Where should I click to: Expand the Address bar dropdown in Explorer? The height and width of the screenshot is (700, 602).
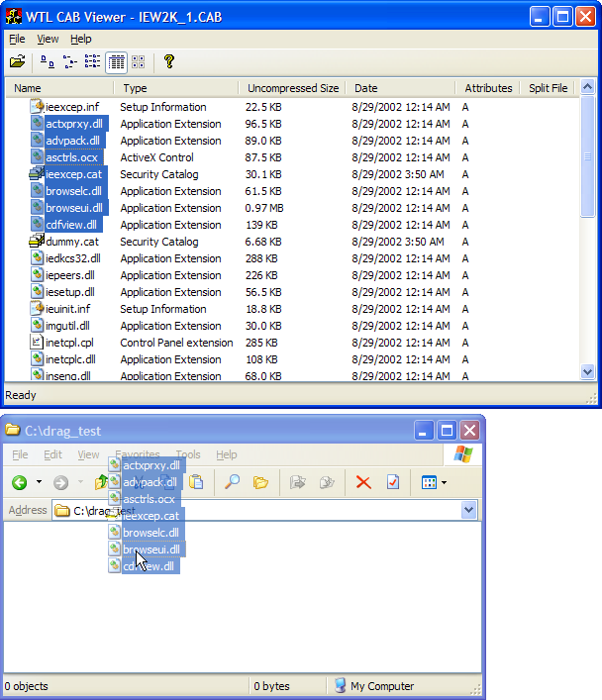(x=468, y=510)
